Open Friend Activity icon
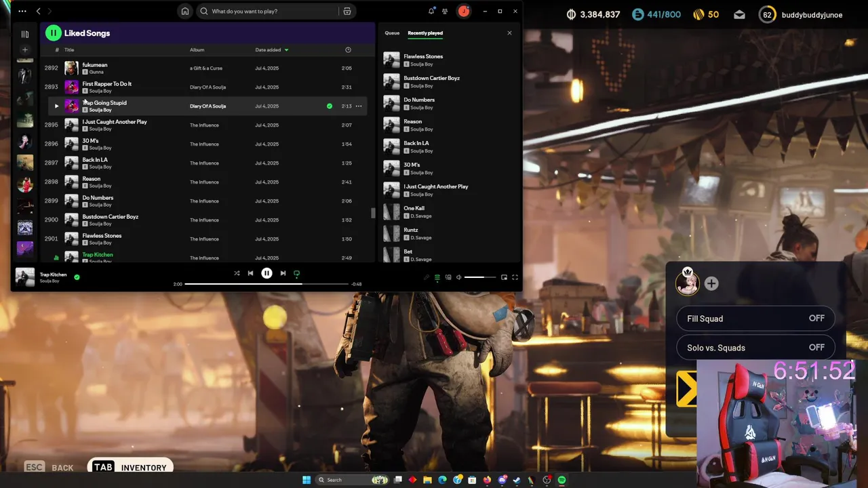Viewport: 868px width, 488px height. (x=445, y=11)
